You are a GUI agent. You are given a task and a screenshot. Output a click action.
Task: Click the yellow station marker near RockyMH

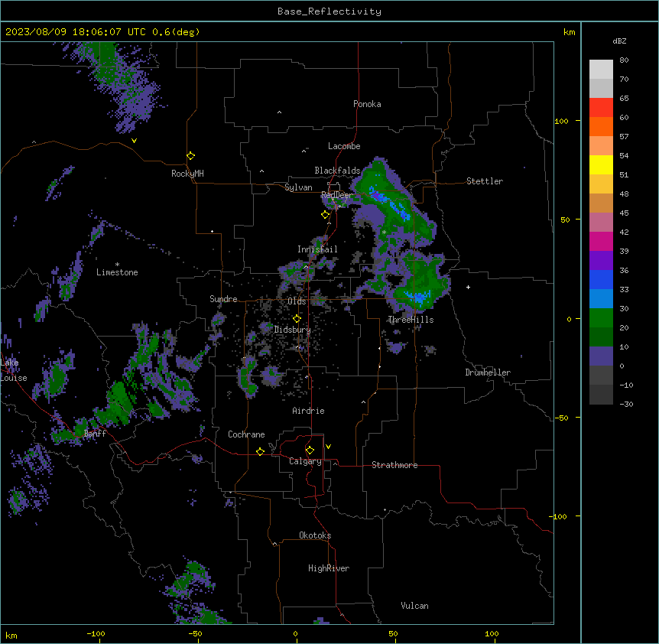point(191,156)
